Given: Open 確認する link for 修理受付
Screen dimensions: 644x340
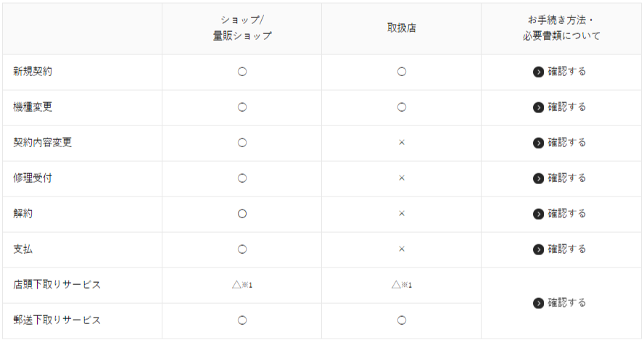Looking at the screenshot, I should pyautogui.click(x=567, y=178).
